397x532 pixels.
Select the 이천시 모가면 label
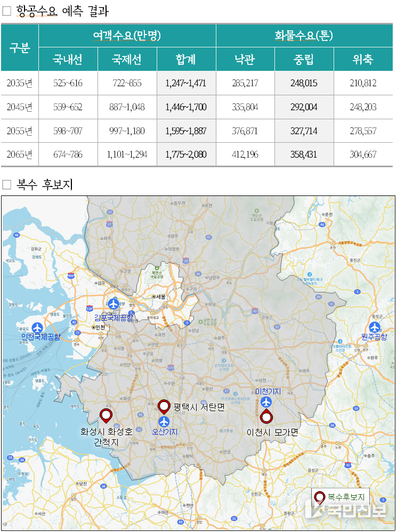pyautogui.click(x=272, y=432)
